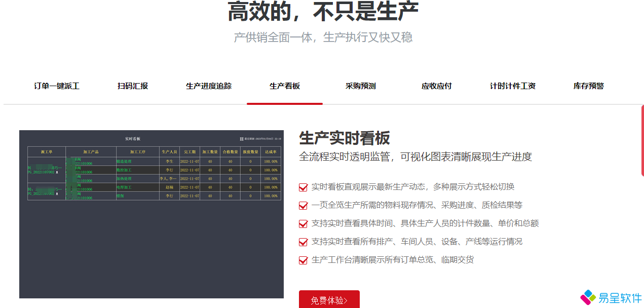Screen dimensions: 644x308
Task: Select the 扫码汇报 tab
Action: (133, 86)
